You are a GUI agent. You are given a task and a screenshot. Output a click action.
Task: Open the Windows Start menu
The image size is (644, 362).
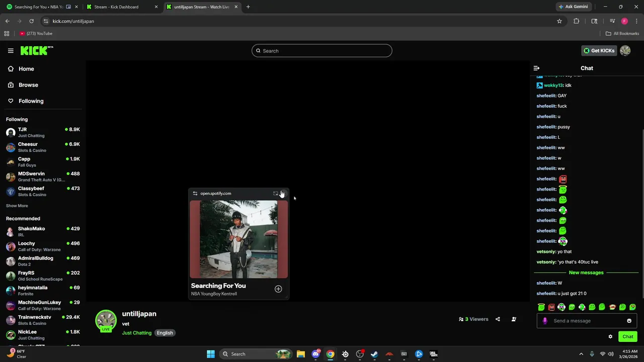tap(211, 354)
